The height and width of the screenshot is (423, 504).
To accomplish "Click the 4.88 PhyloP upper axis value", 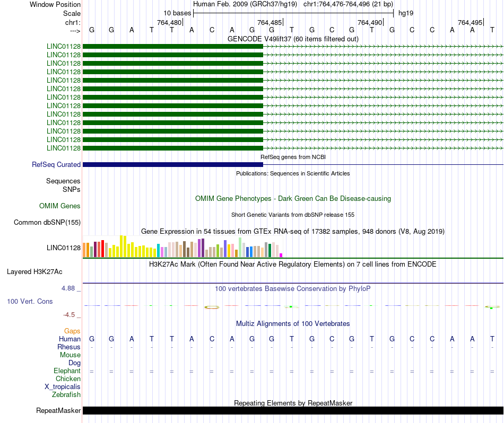I will pos(68,288).
